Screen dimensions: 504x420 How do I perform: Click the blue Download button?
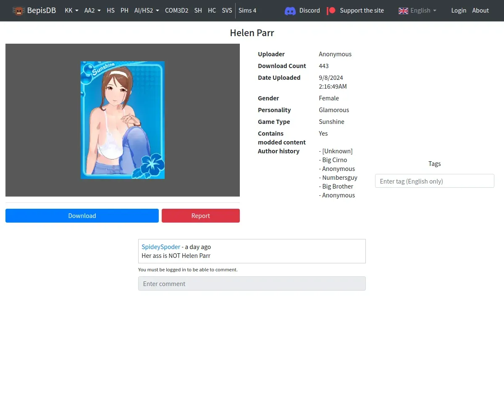click(x=82, y=215)
